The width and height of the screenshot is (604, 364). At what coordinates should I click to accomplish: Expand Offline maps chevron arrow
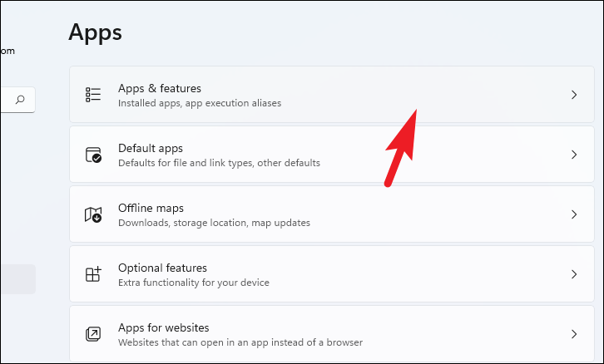(574, 214)
